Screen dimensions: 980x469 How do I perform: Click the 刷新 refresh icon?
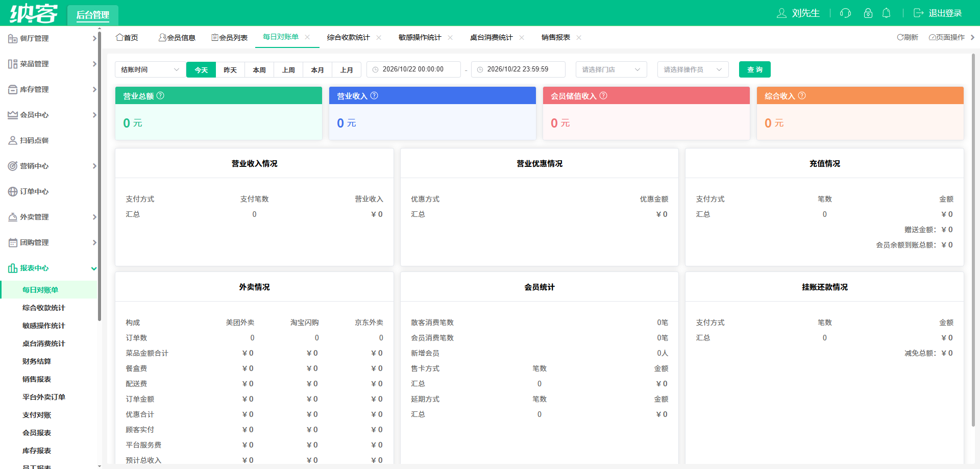click(900, 37)
